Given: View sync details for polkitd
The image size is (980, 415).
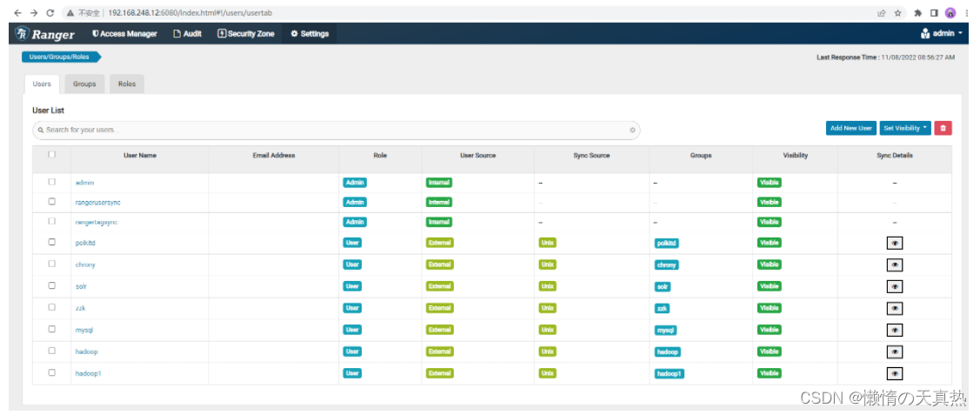Looking at the screenshot, I should tap(895, 244).
